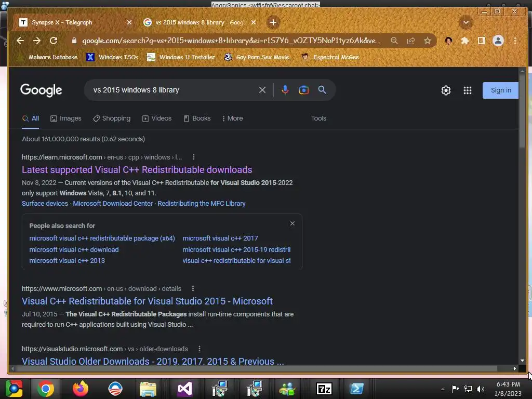Viewport: 532px width, 399px height.
Task: Click the scroll down arrow of vertical scrollbar
Action: [522, 361]
